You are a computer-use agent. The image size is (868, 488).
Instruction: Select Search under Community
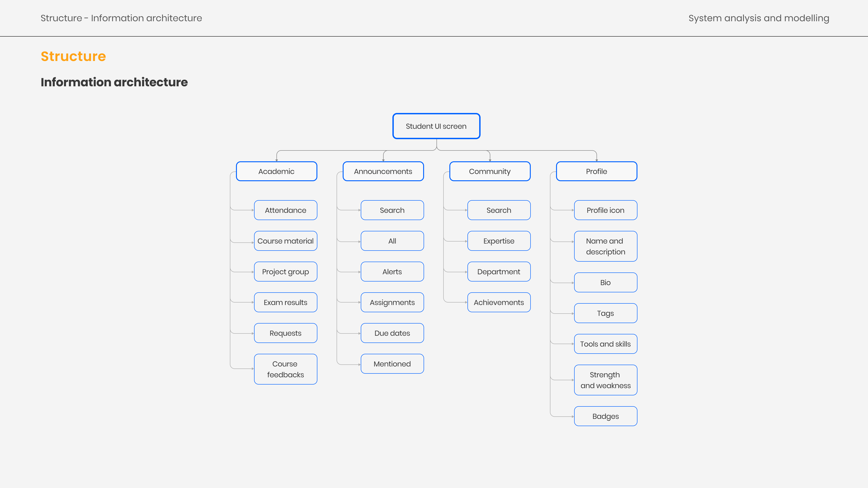pyautogui.click(x=499, y=210)
